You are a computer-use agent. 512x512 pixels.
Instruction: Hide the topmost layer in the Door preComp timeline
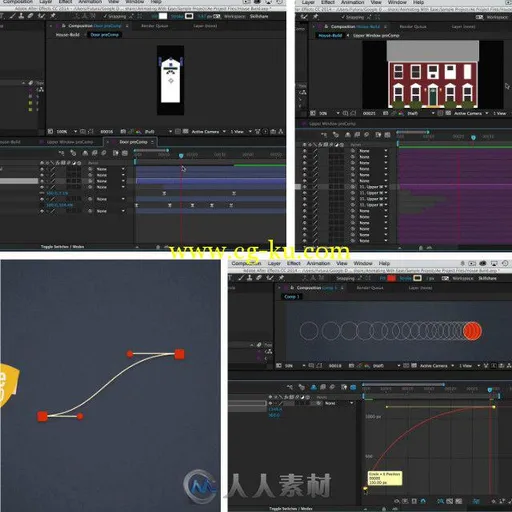[x=42, y=169]
